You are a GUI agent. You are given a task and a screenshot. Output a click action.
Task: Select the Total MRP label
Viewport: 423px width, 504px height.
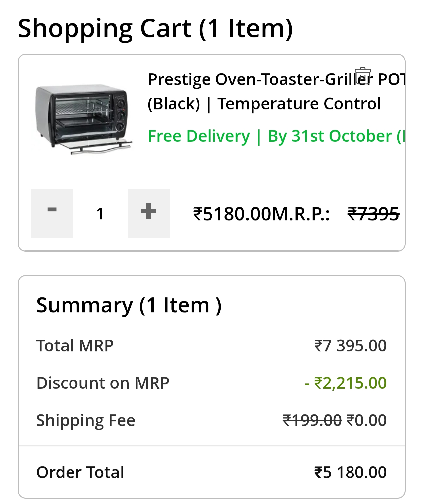click(75, 346)
